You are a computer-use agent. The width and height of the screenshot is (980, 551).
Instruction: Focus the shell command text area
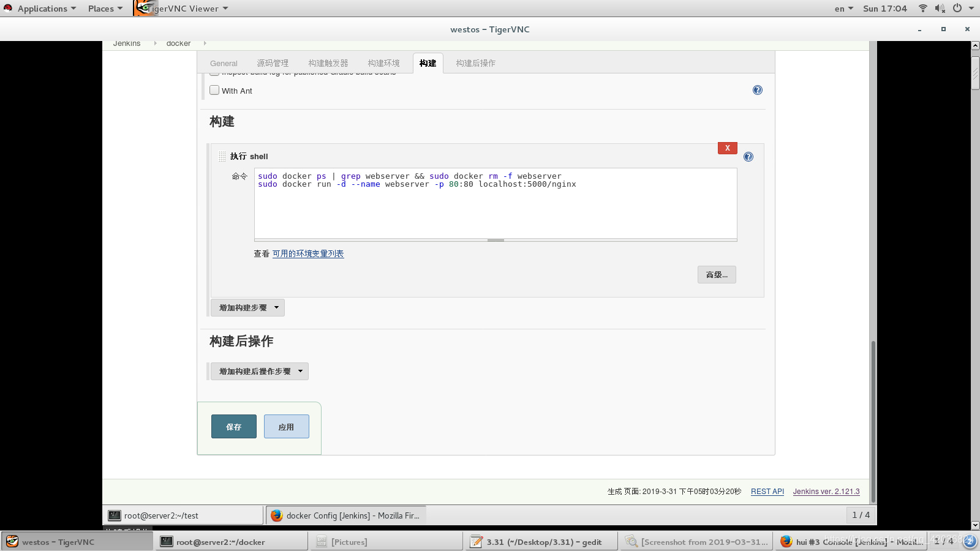click(496, 203)
